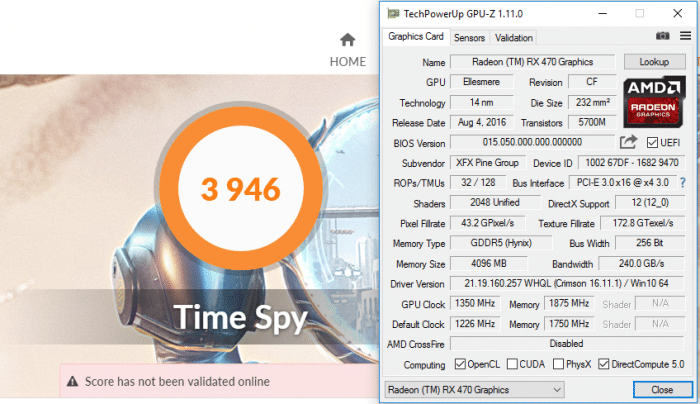Viewport: 700px width, 404px height.
Task: Click the Bus Width value 256 Bit
Action: [x=650, y=243]
